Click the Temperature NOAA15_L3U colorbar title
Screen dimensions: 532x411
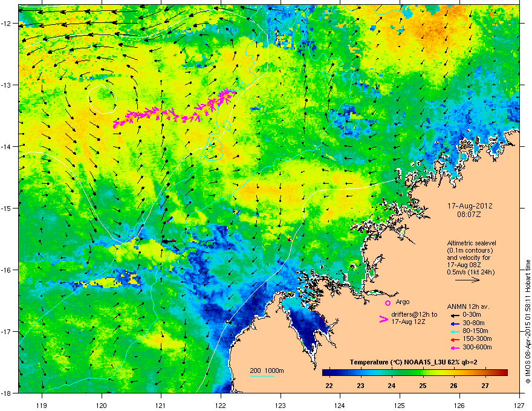tap(414, 363)
